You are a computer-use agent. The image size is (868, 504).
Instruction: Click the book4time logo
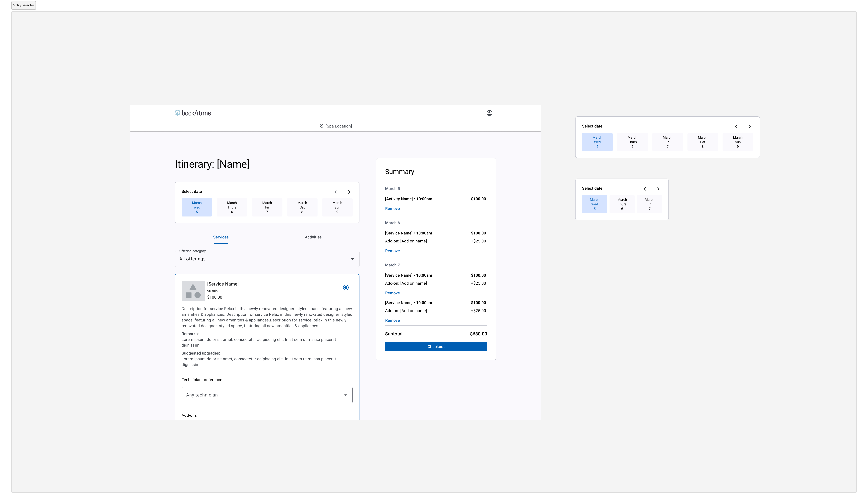click(193, 113)
